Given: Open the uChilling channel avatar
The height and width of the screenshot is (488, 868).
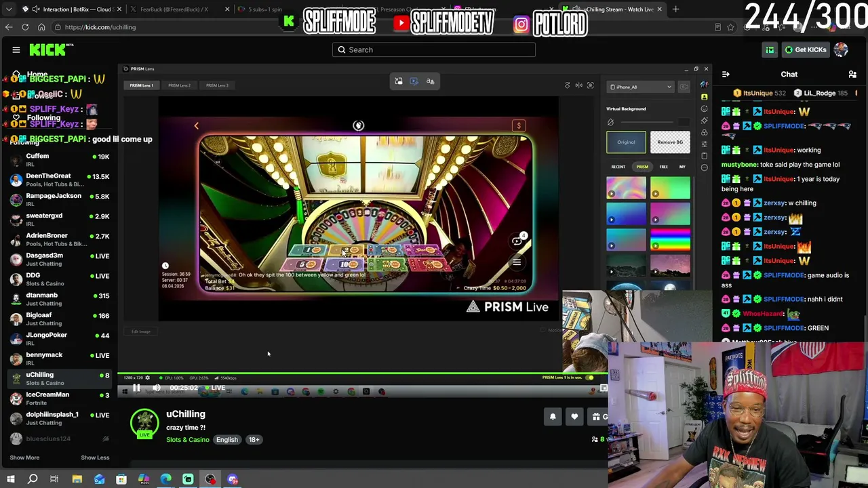Looking at the screenshot, I should pyautogui.click(x=144, y=423).
